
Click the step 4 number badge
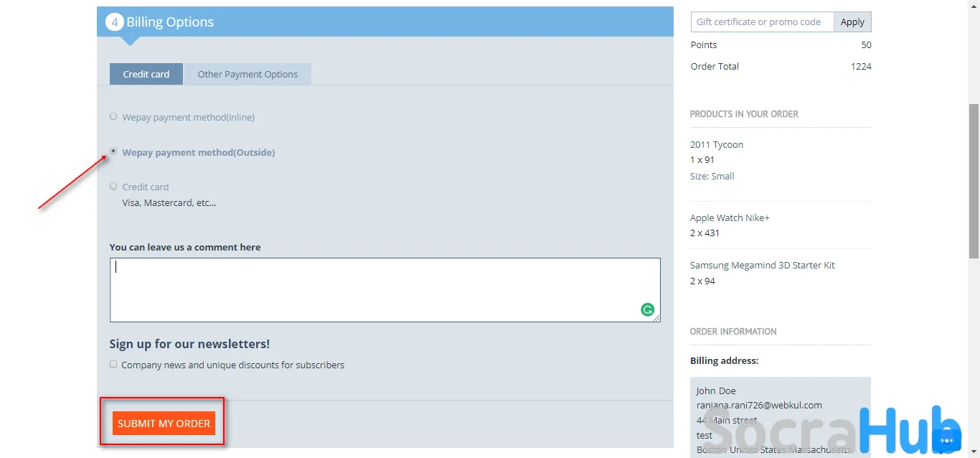click(114, 22)
